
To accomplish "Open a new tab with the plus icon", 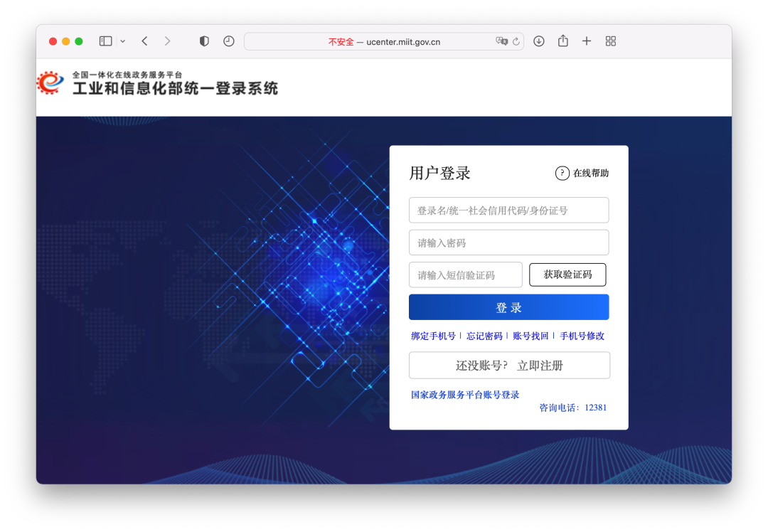I will (587, 41).
